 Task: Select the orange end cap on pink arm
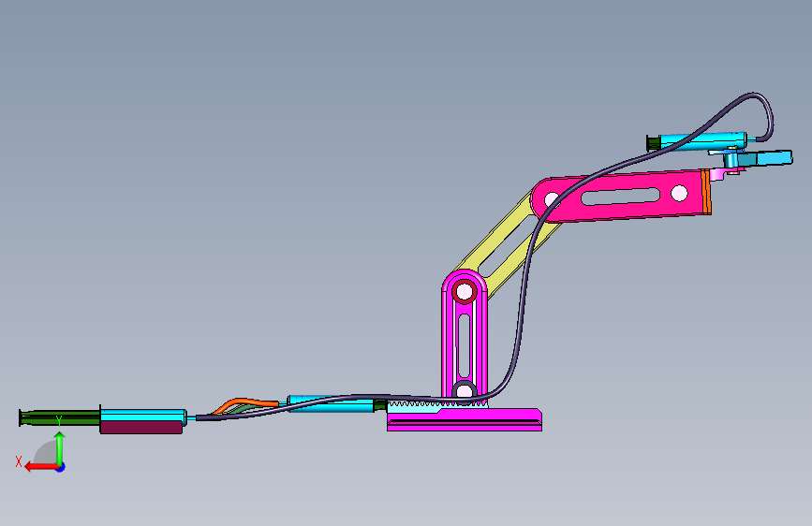pyautogui.click(x=706, y=192)
